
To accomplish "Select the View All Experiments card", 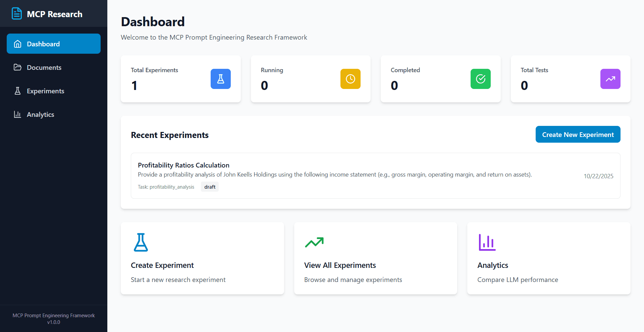I will point(375,258).
